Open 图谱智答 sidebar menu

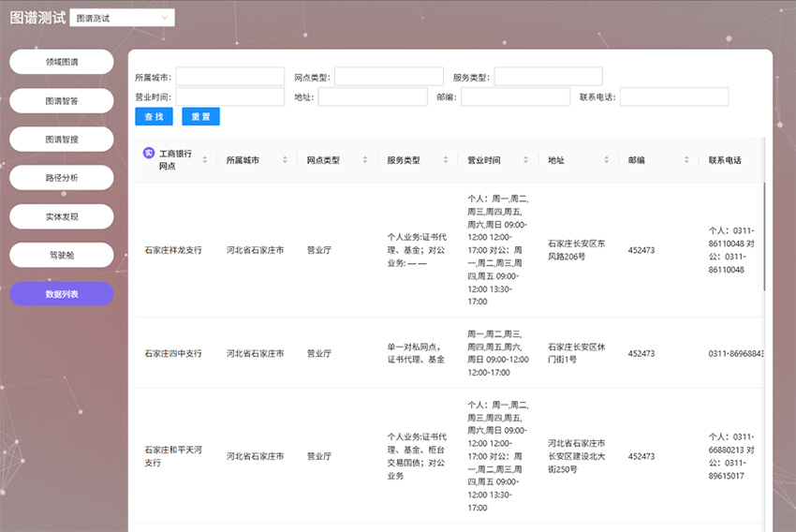(62, 100)
